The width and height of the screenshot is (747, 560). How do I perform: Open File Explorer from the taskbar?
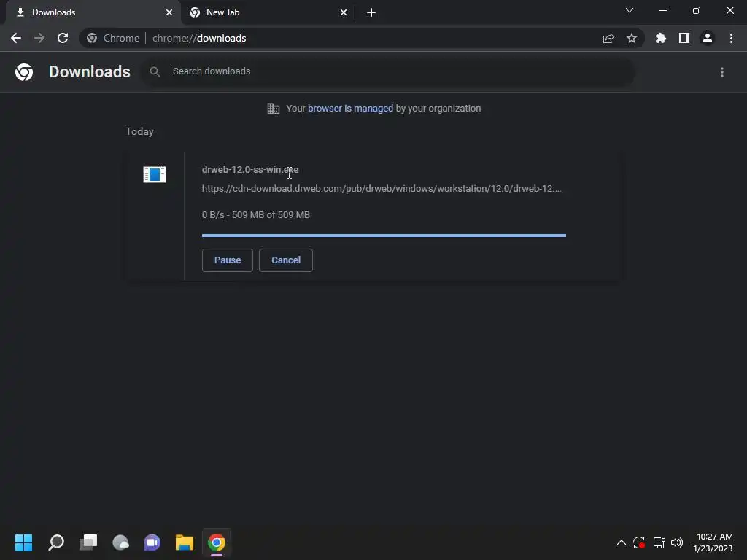185,542
